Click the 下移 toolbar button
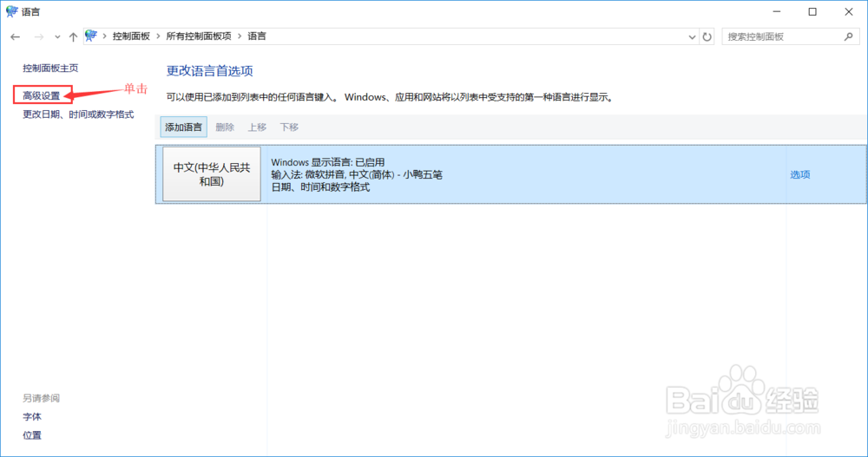The image size is (868, 457). (x=289, y=127)
